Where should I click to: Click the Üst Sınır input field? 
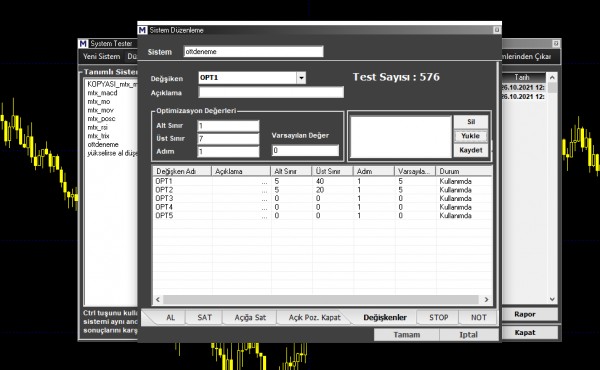[228, 139]
